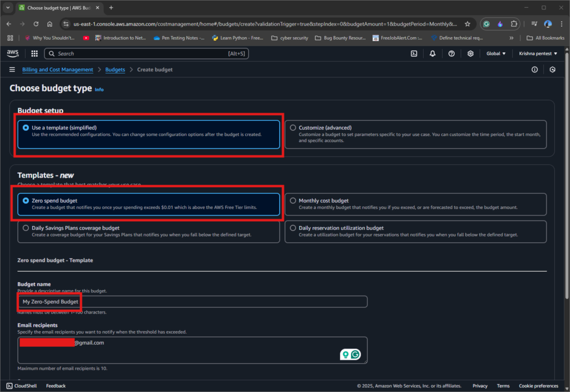The image size is (570, 392).
Task: Open the Feedback link in the footer
Action: [x=56, y=386]
